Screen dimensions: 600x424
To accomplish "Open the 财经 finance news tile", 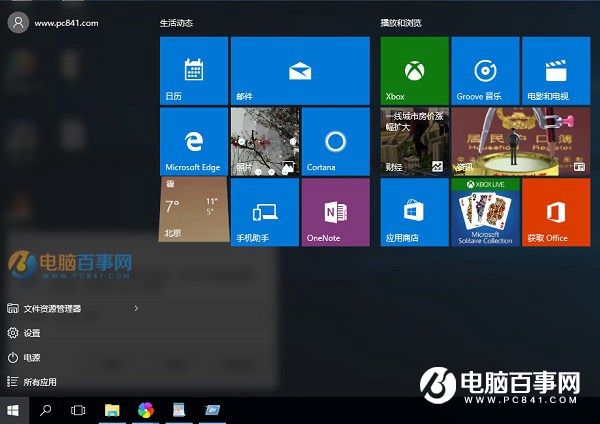I will 414,142.
